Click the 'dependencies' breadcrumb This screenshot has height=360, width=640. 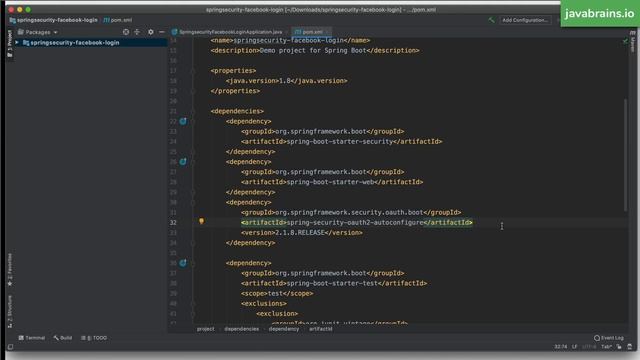click(x=242, y=329)
